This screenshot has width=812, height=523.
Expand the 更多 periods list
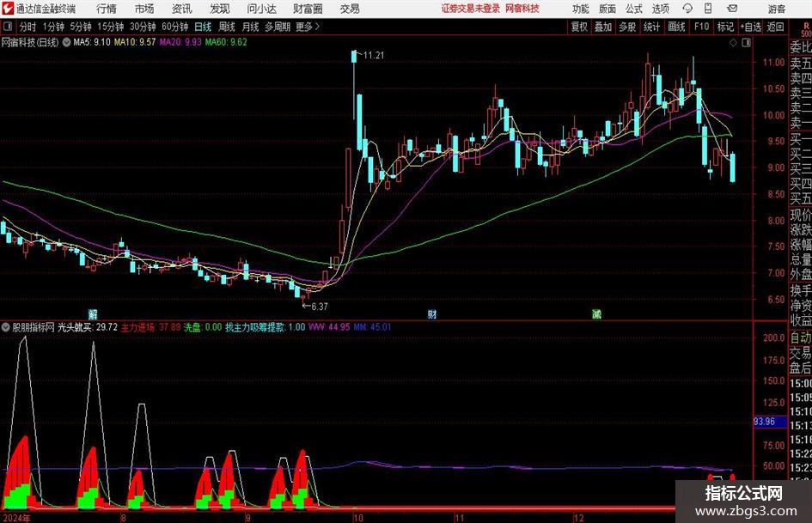308,27
